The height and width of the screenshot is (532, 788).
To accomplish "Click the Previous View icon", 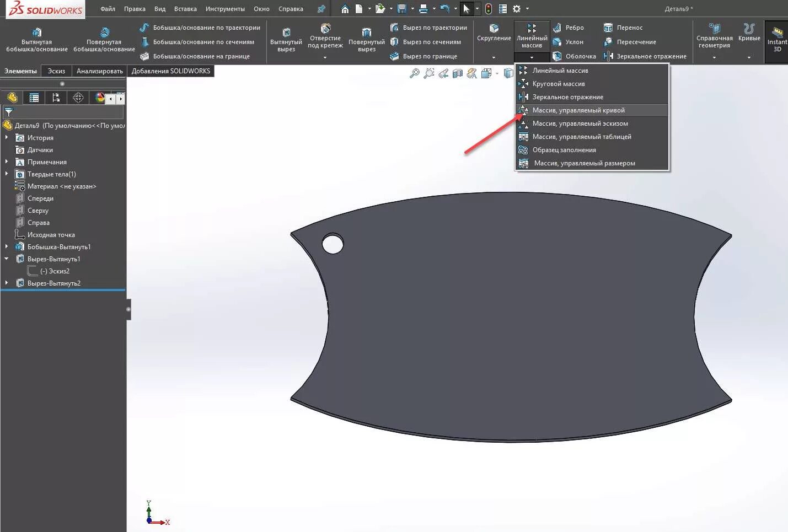I will (443, 73).
